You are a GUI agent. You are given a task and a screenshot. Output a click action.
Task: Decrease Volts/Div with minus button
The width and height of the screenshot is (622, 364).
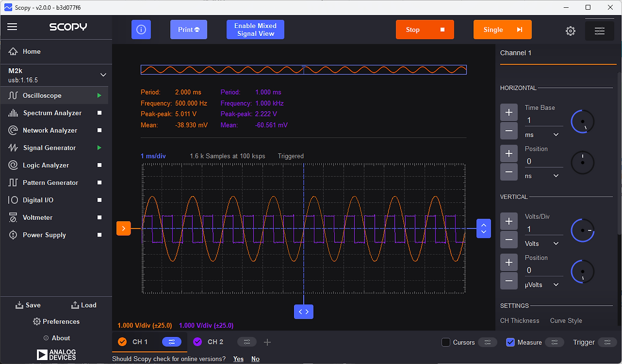(x=509, y=240)
